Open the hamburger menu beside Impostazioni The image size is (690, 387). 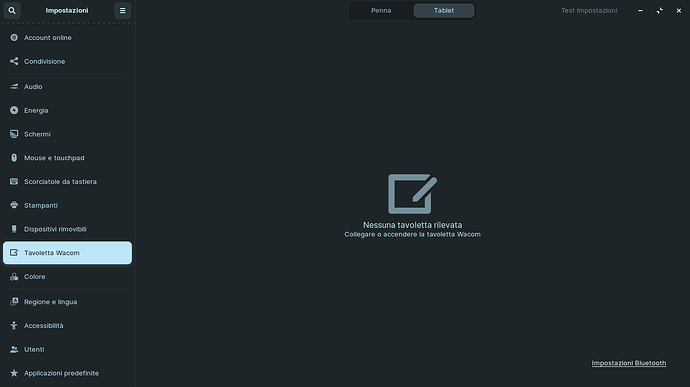(x=122, y=11)
